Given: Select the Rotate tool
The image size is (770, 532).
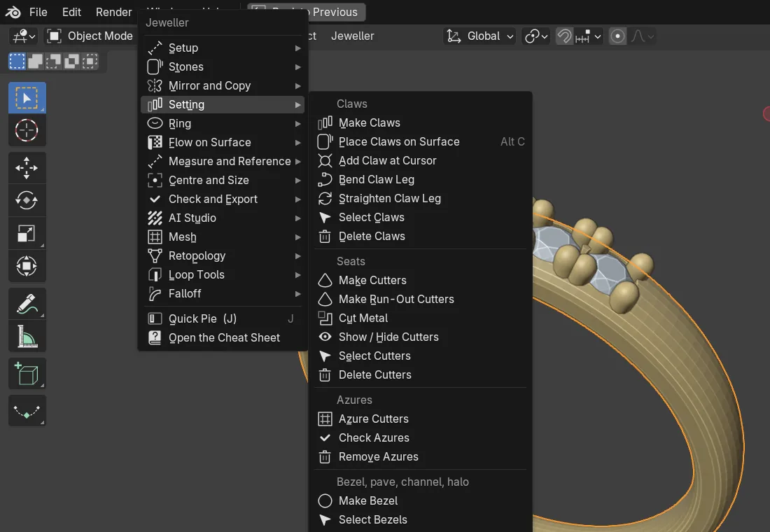Looking at the screenshot, I should pyautogui.click(x=27, y=200).
